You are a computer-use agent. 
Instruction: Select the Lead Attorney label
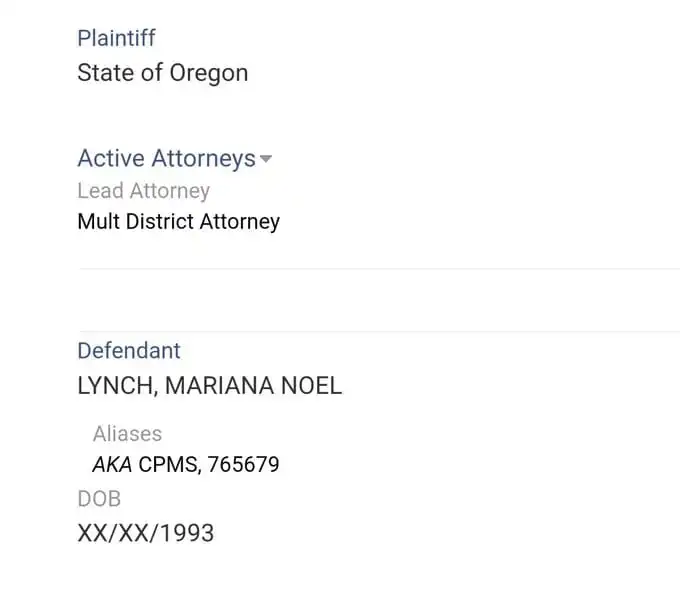coord(143,190)
